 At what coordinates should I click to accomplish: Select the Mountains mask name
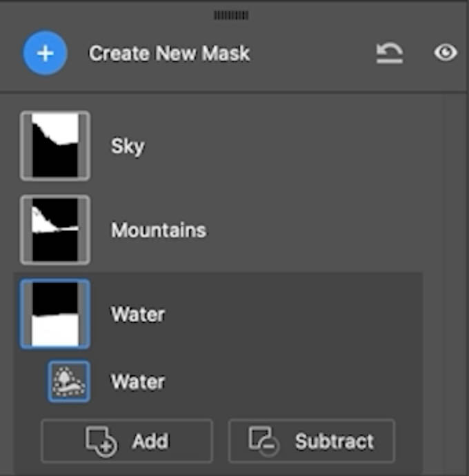pyautogui.click(x=159, y=230)
